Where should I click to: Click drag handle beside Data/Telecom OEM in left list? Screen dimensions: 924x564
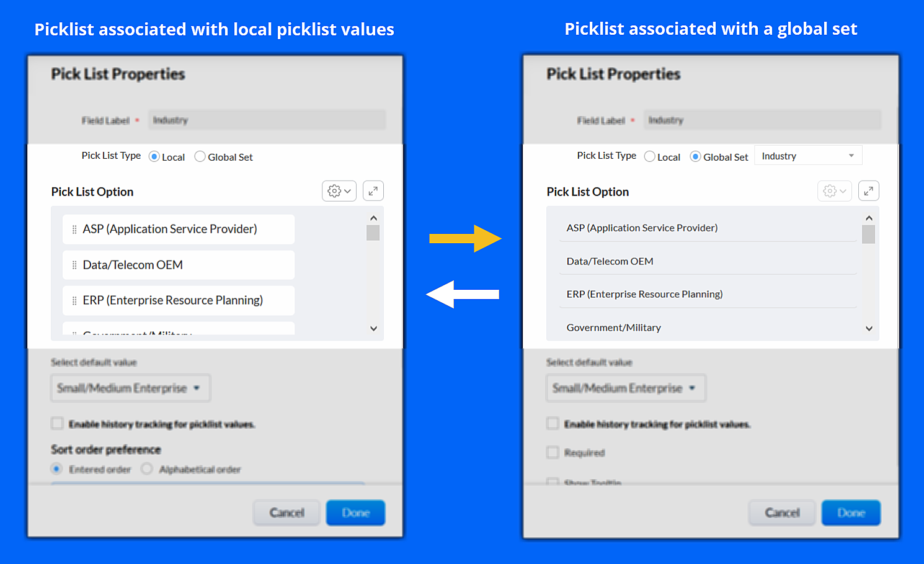[74, 265]
